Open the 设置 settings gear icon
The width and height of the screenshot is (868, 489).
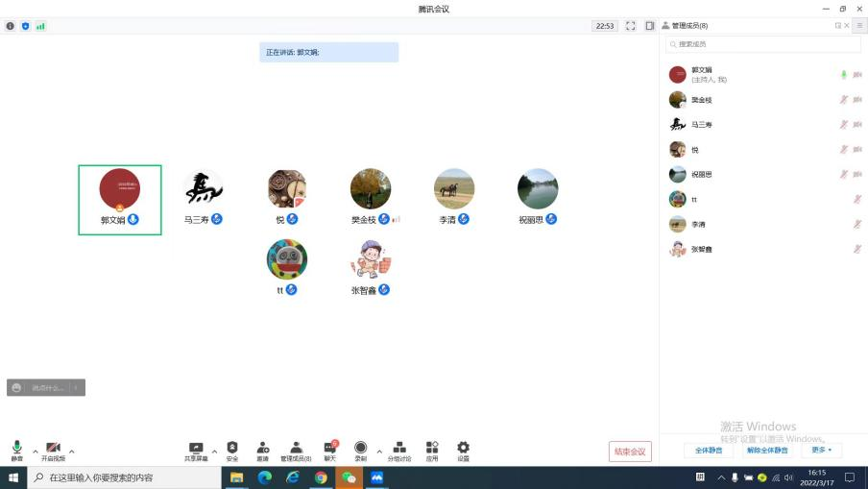463,449
